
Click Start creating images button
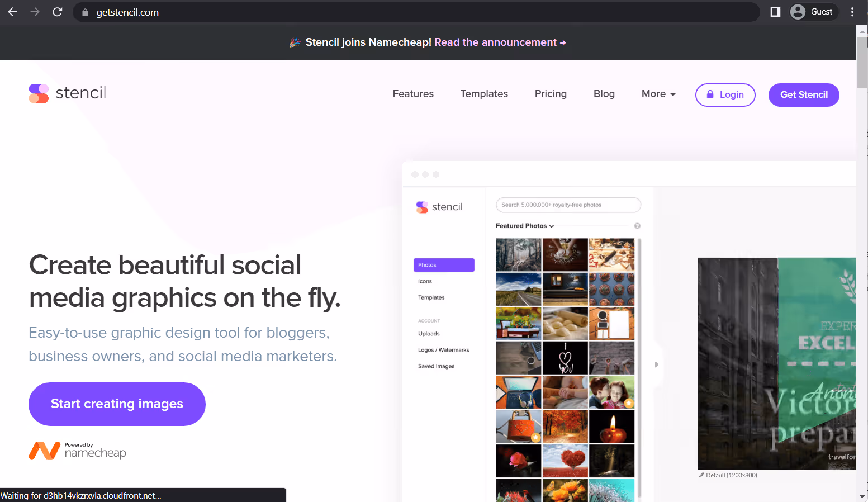117,404
